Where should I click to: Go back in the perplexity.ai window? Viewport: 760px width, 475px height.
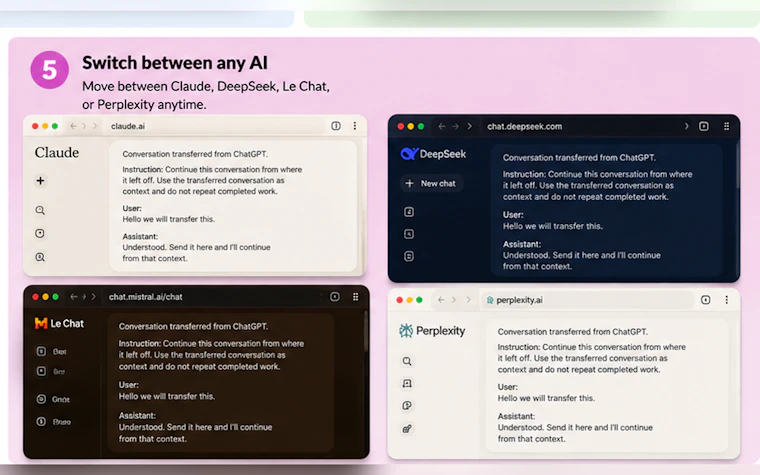pyautogui.click(x=441, y=300)
